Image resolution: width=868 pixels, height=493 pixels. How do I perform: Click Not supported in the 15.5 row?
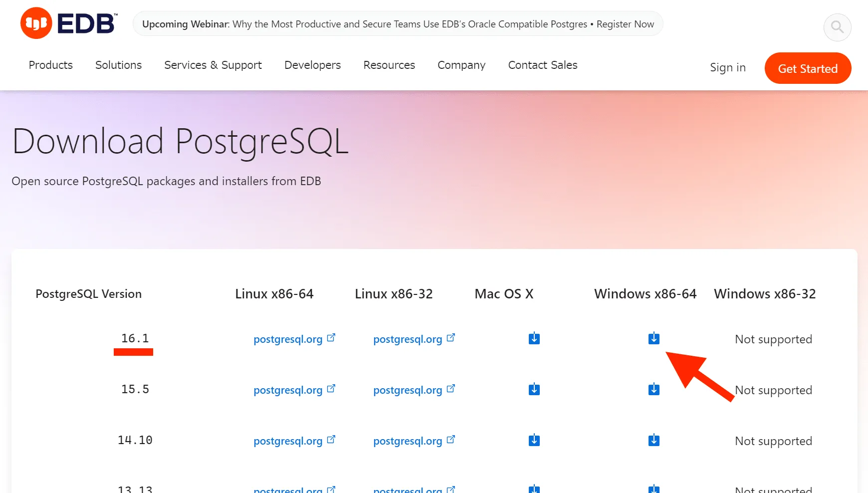(773, 390)
